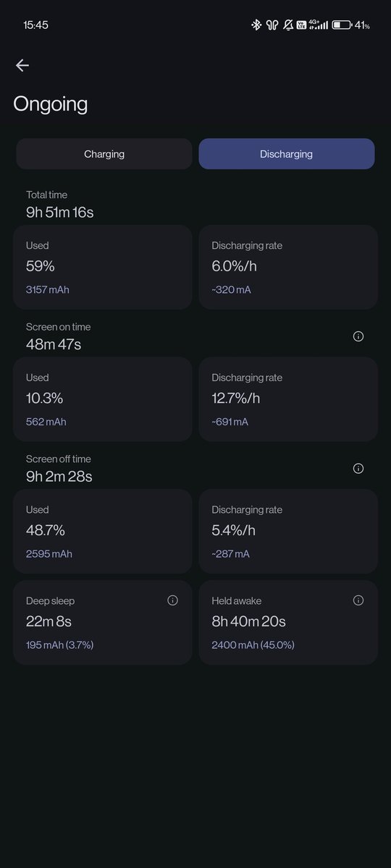Viewport: 391px width, 868px height.
Task: Tap the Bluetooth status icon
Action: pyautogui.click(x=256, y=25)
